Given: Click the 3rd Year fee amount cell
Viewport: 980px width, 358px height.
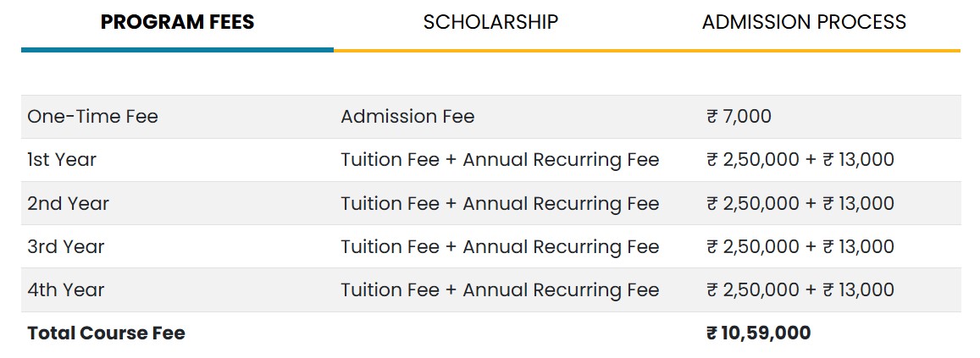Looking at the screenshot, I should tap(800, 247).
